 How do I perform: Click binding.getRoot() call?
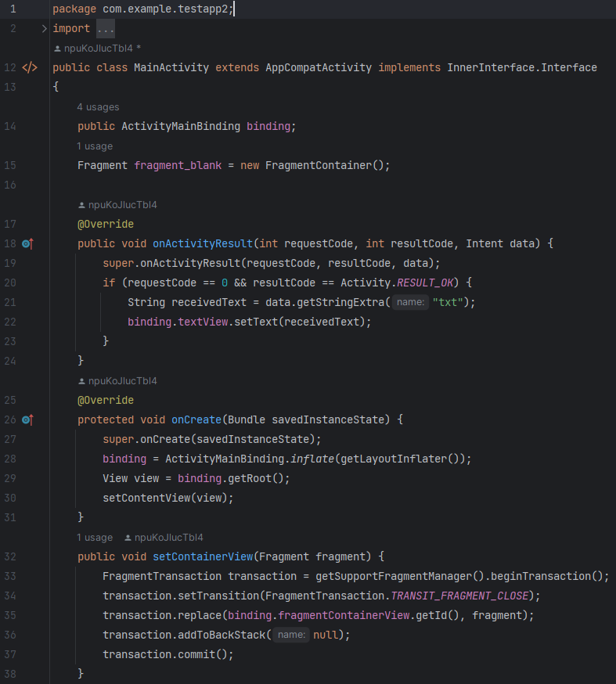click(x=231, y=478)
